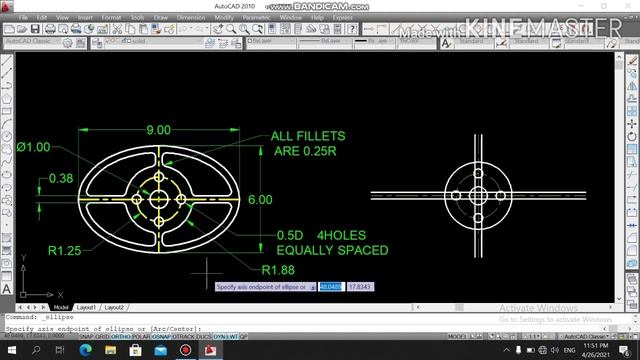The width and height of the screenshot is (640, 360).
Task: Open the File menu
Action: point(23,18)
